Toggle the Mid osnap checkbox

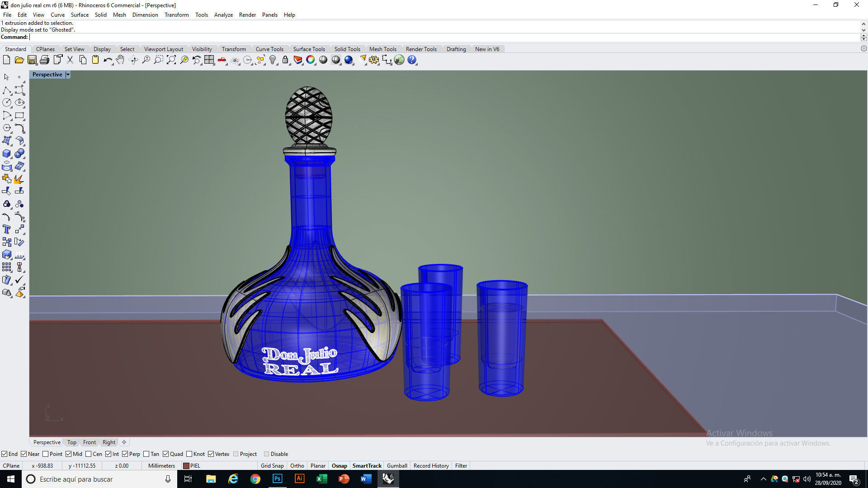[69, 454]
